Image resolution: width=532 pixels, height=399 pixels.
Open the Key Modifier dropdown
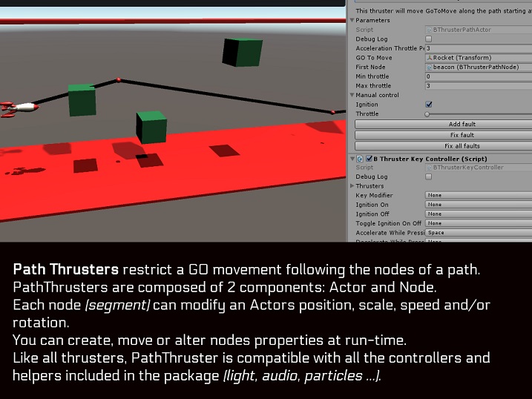tap(479, 195)
